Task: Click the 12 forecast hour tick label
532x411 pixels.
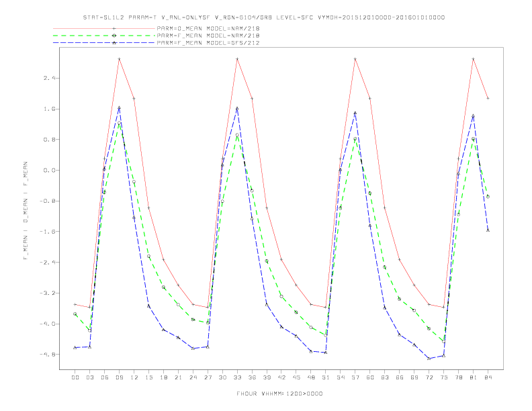Action: click(x=134, y=377)
